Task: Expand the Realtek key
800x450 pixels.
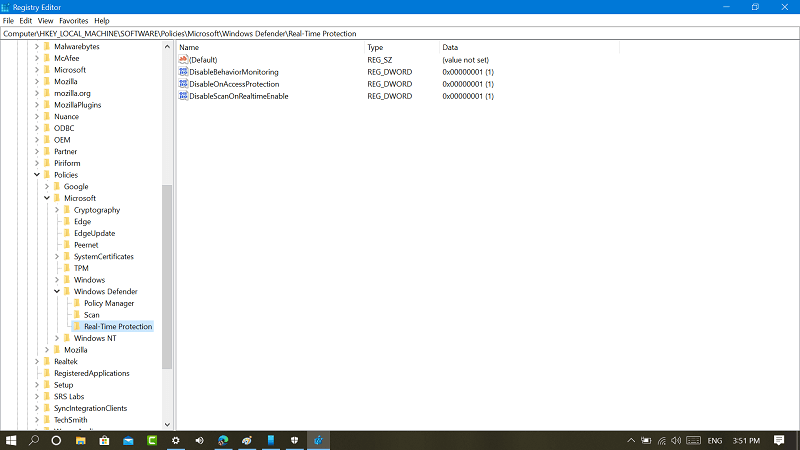Action: point(37,361)
